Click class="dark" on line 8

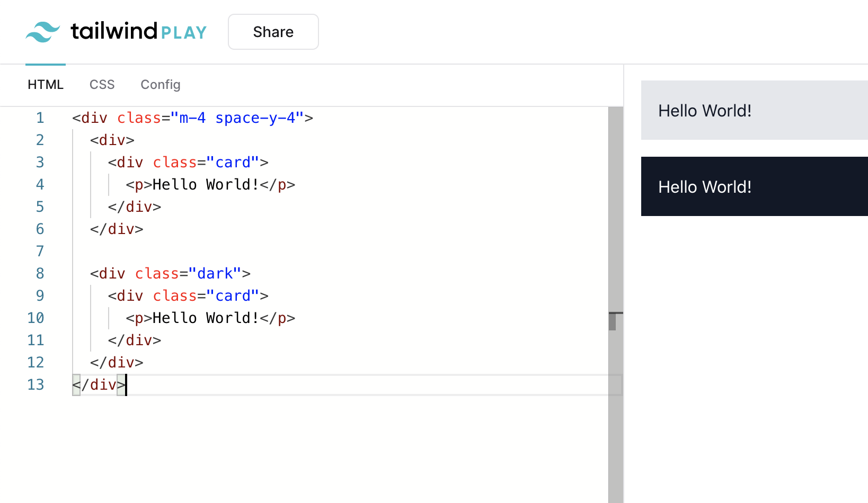188,274
